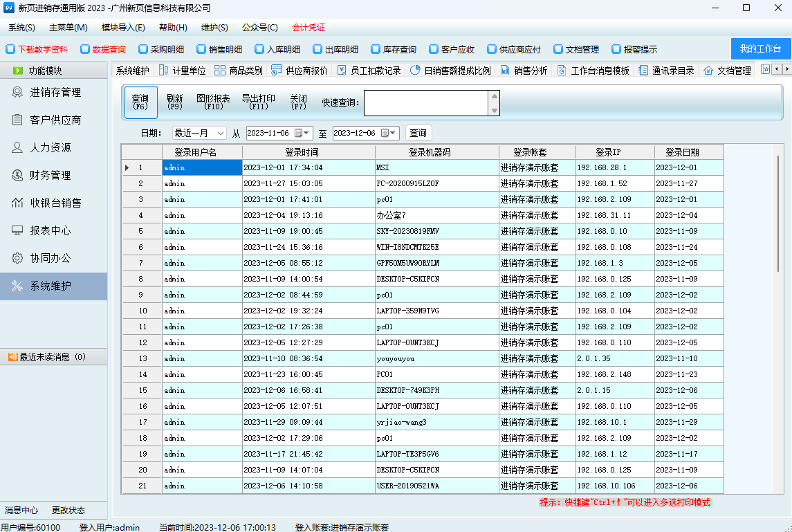
Task: Click quick search box up arrow
Action: (x=495, y=96)
